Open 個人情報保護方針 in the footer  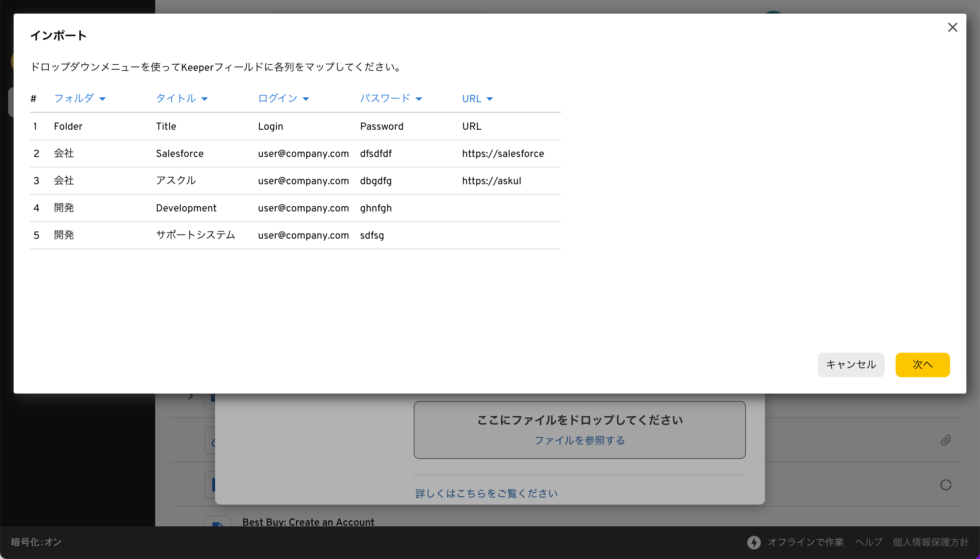click(931, 542)
